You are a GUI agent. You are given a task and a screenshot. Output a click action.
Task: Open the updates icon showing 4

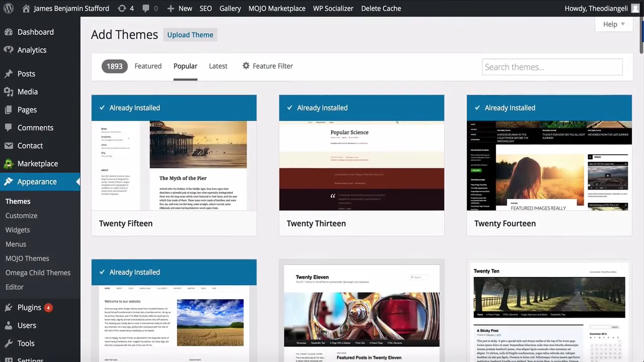tap(122, 8)
